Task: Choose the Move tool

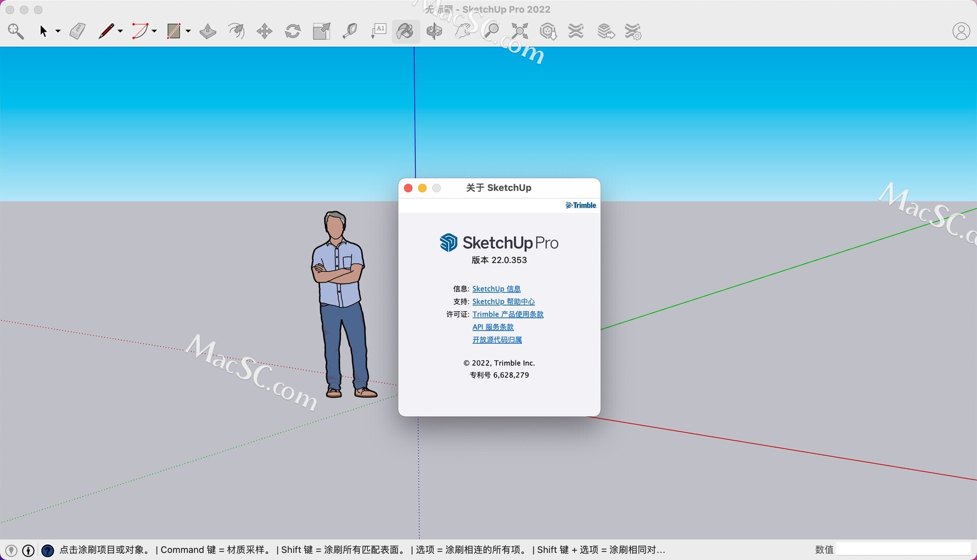Action: pos(265,31)
